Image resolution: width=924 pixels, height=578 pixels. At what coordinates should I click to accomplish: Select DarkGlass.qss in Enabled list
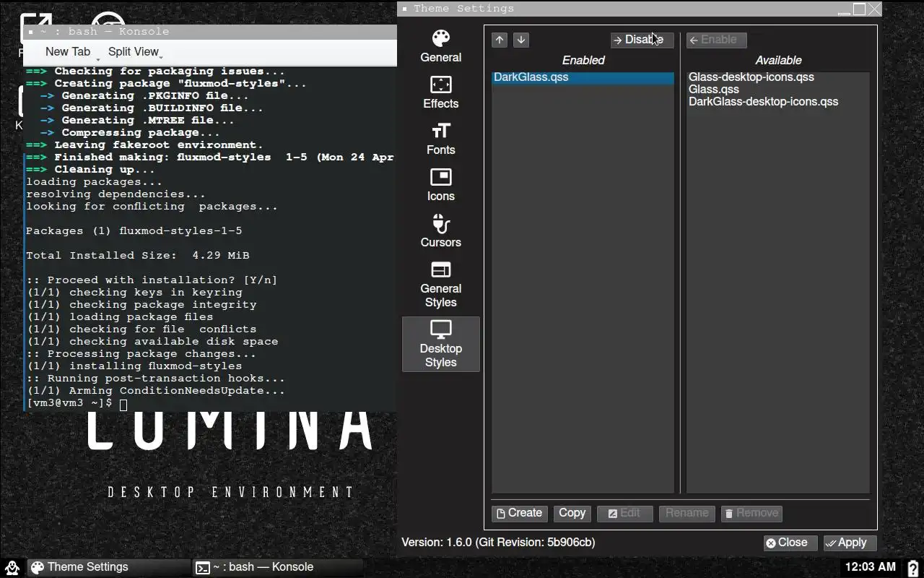(583, 77)
